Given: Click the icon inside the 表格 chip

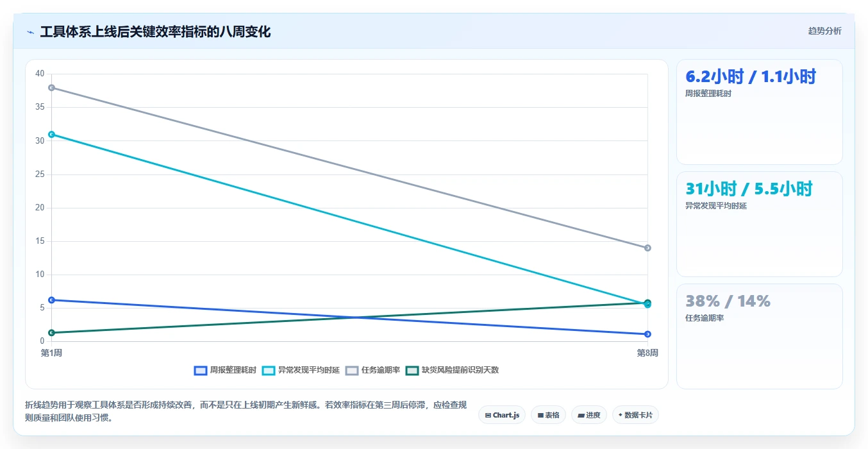Looking at the screenshot, I should (540, 415).
